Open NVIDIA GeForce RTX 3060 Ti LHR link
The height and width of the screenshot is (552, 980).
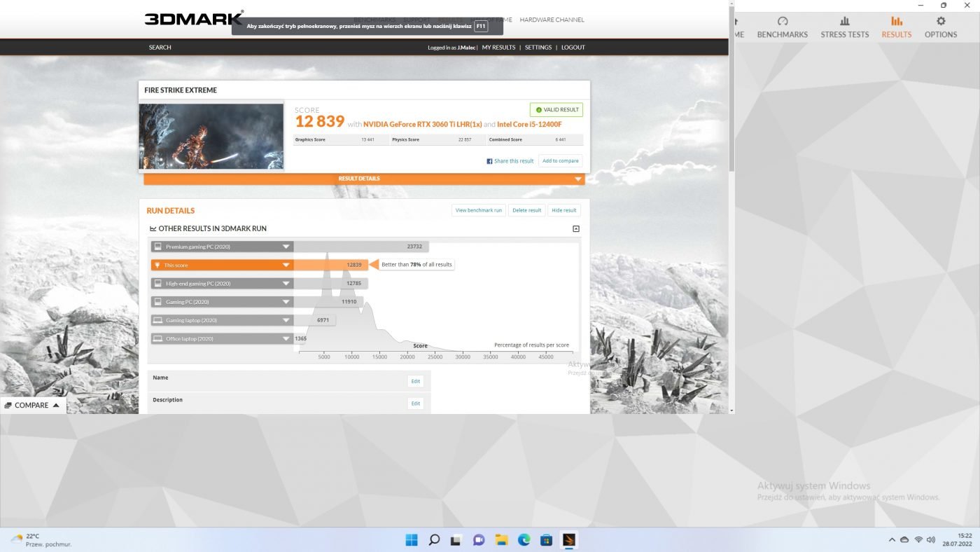click(x=422, y=125)
